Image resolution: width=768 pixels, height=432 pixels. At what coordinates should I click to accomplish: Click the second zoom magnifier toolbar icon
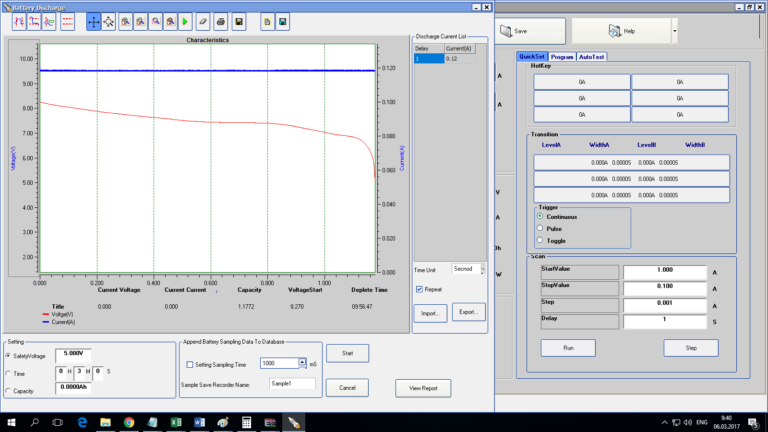point(141,22)
